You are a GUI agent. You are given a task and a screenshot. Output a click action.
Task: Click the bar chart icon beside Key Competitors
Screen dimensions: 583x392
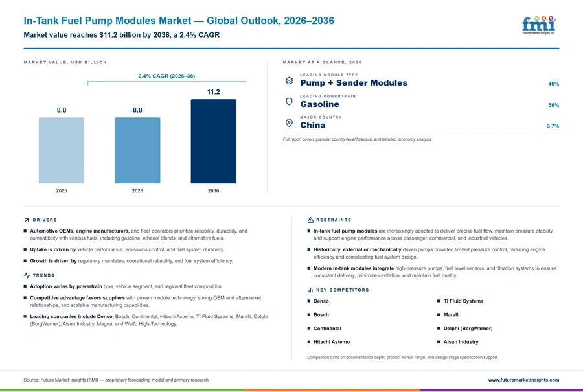click(x=310, y=290)
